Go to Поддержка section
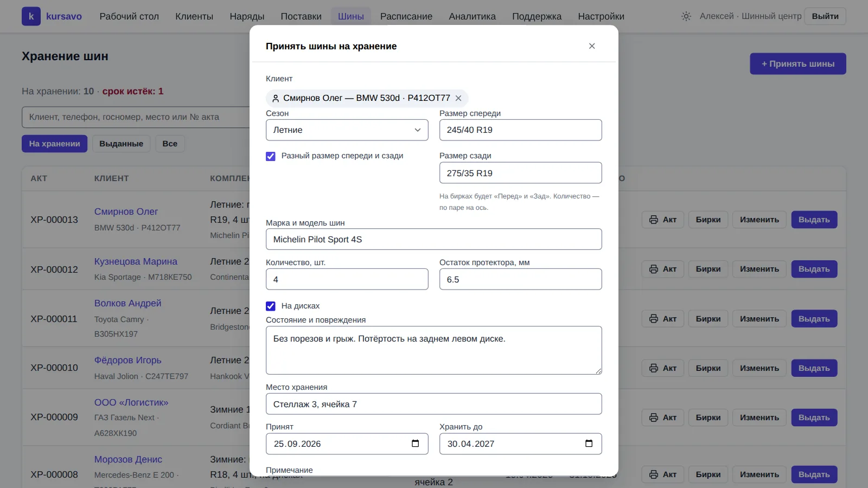 click(537, 16)
